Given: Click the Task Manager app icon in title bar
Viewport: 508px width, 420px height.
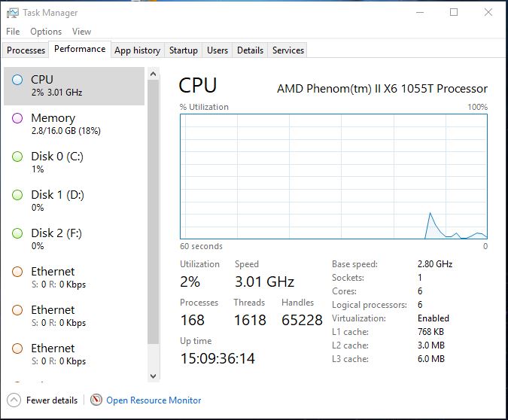Looking at the screenshot, I should tap(12, 13).
